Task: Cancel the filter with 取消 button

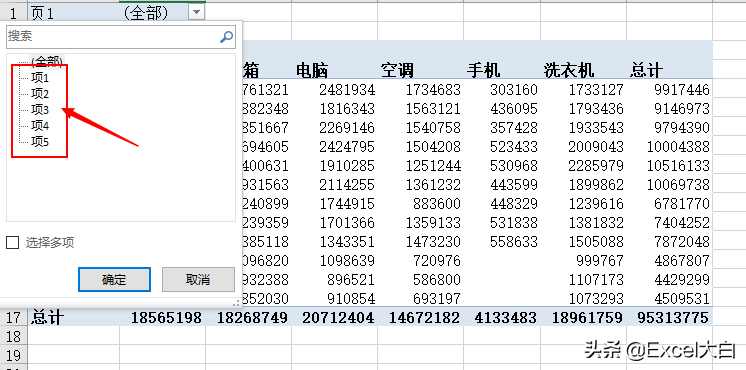Action: 198,279
